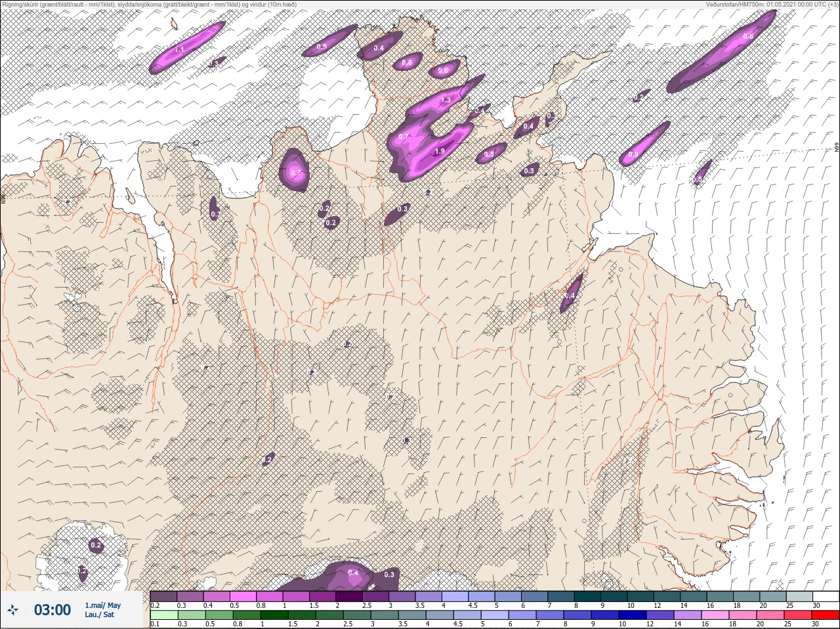The width and height of the screenshot is (840, 629).
Task: Click upper legend dark purple swatch labeled 2
Action: (349, 596)
